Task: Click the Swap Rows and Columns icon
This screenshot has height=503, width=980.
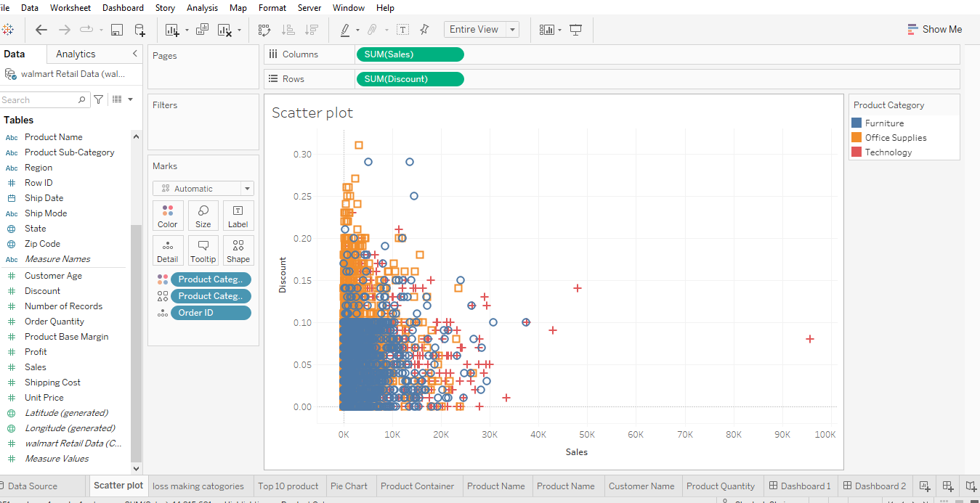Action: [x=264, y=30]
